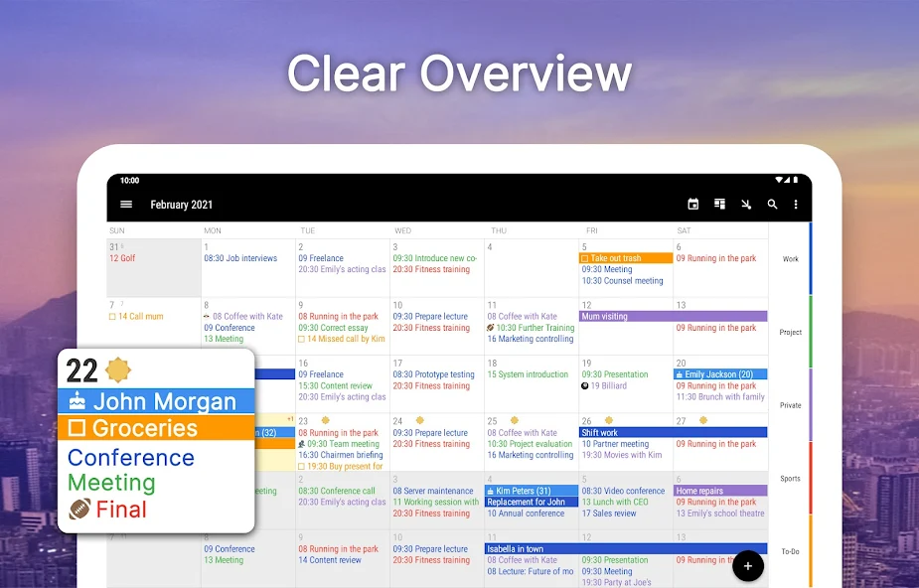The width and height of the screenshot is (919, 588).
Task: Click the sun weather icon on day 25
Action: pos(514,420)
